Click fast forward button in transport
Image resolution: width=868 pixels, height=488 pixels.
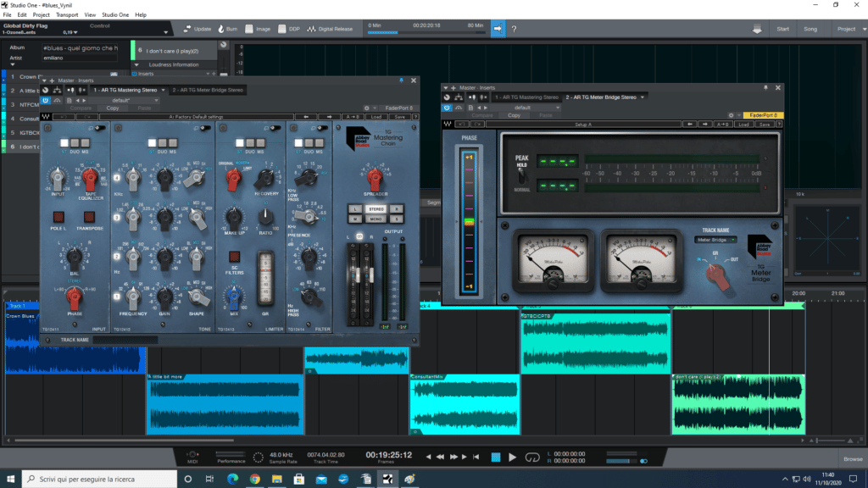coord(453,457)
